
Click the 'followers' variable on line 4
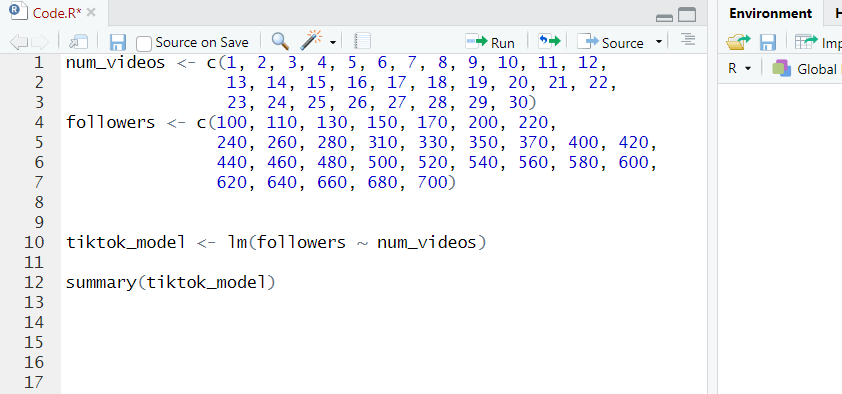tap(111, 122)
